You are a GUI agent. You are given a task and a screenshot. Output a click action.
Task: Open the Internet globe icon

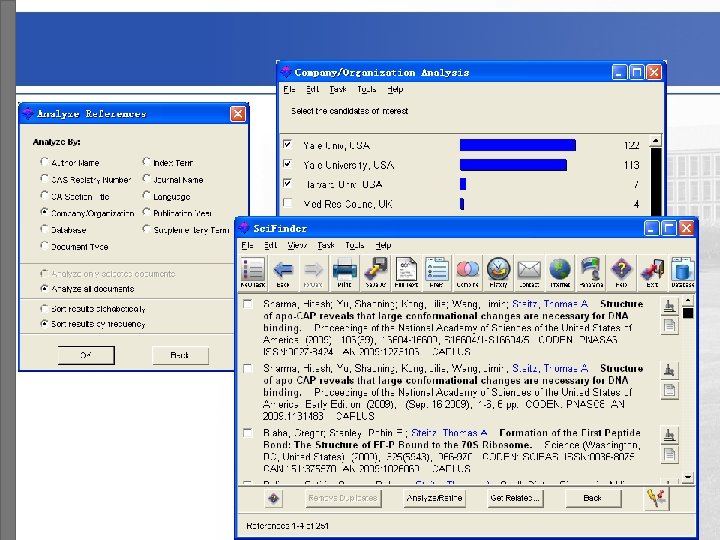pos(560,273)
